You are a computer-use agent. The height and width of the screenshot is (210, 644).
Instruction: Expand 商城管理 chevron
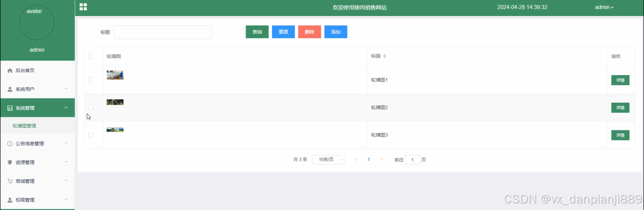(x=66, y=181)
